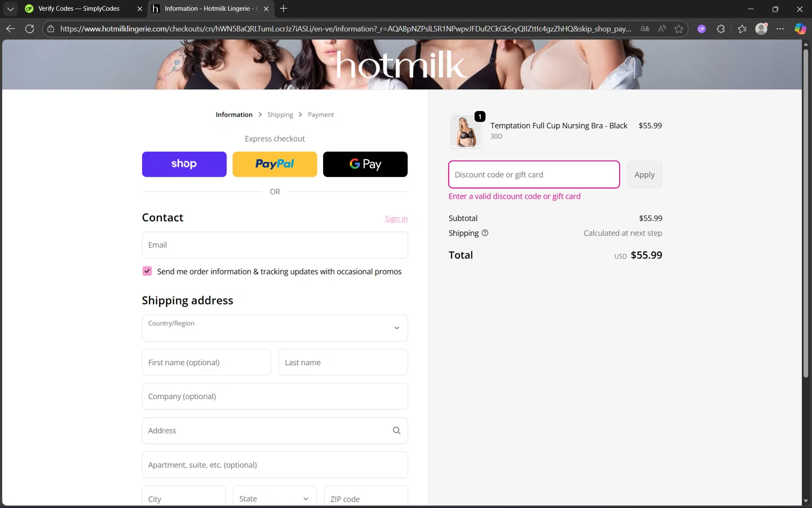This screenshot has width=812, height=508.
Task: Focus Apartment, suite, etc. field
Action: (x=275, y=465)
